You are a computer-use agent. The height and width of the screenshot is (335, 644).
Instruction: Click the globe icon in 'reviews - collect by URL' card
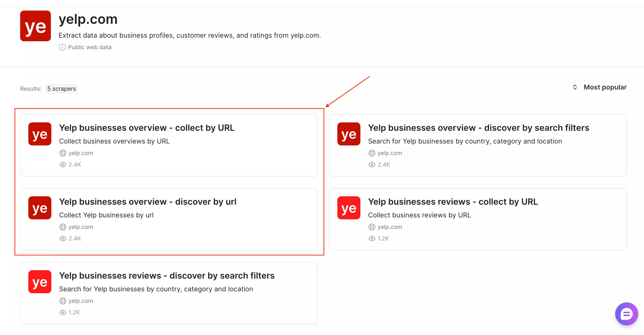372,227
